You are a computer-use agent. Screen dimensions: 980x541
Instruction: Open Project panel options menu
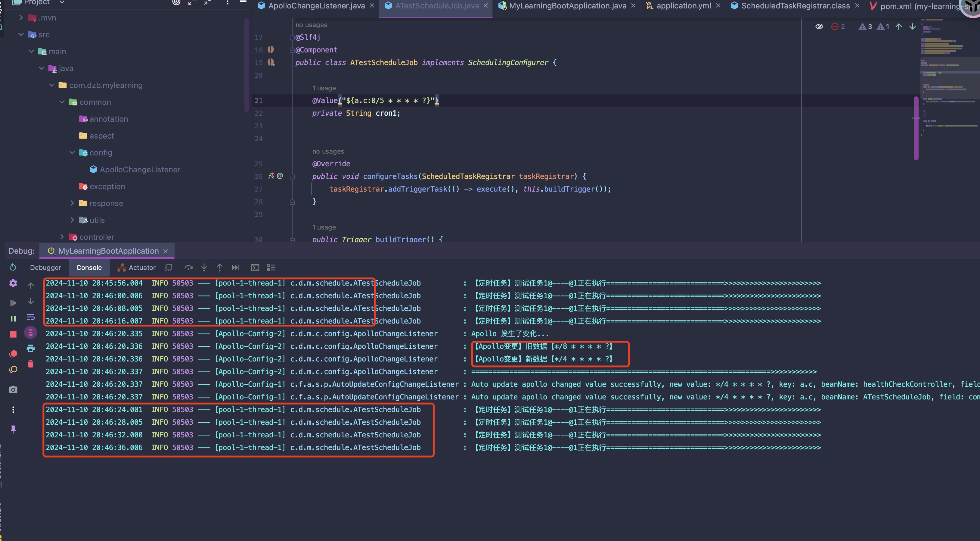(228, 2)
